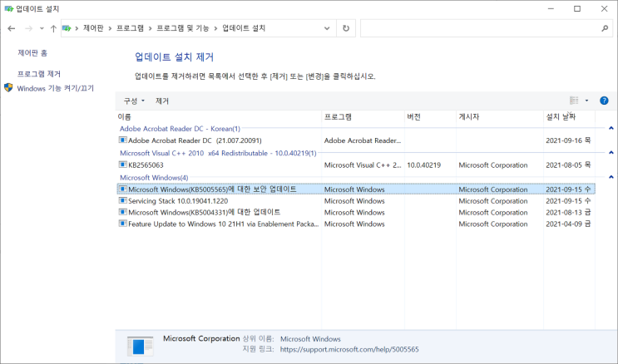Click the icon next to Servicing Stack
The image size is (618, 364).
point(123,200)
